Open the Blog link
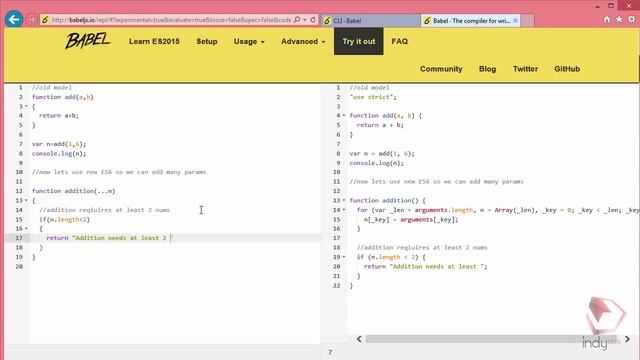 [487, 69]
